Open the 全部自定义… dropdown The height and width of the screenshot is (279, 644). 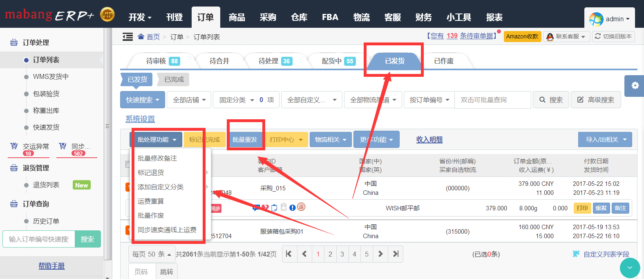(x=311, y=100)
